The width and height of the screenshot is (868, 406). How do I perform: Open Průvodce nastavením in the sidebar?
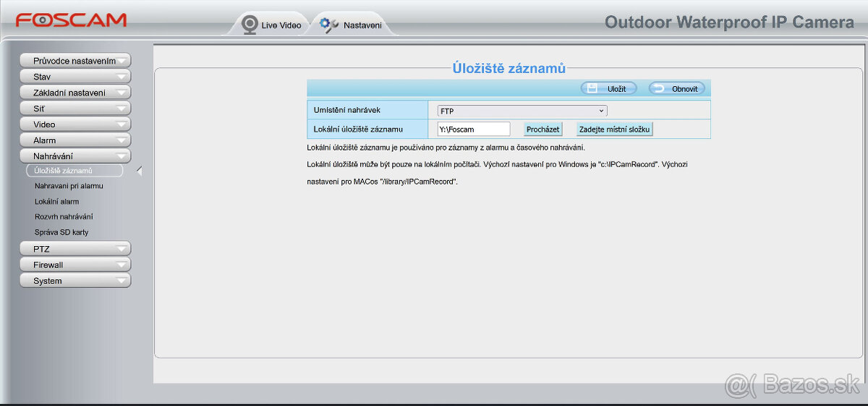coord(75,61)
